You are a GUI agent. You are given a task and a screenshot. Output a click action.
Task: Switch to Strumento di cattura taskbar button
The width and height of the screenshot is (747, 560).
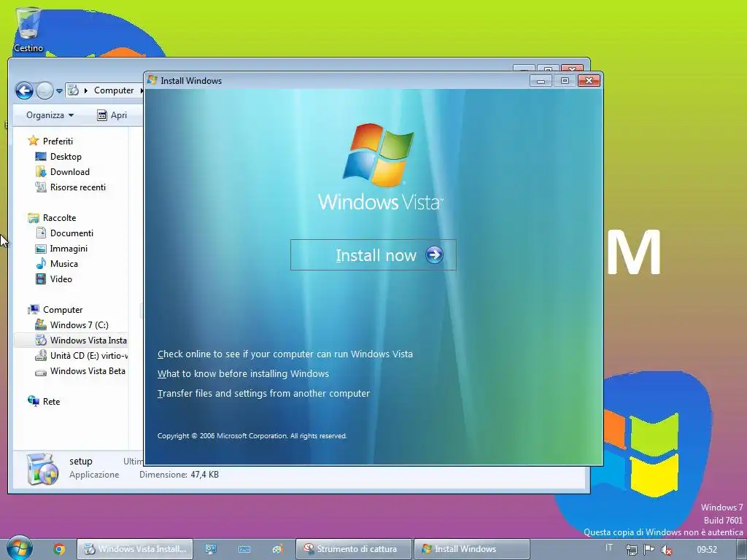[x=354, y=549]
